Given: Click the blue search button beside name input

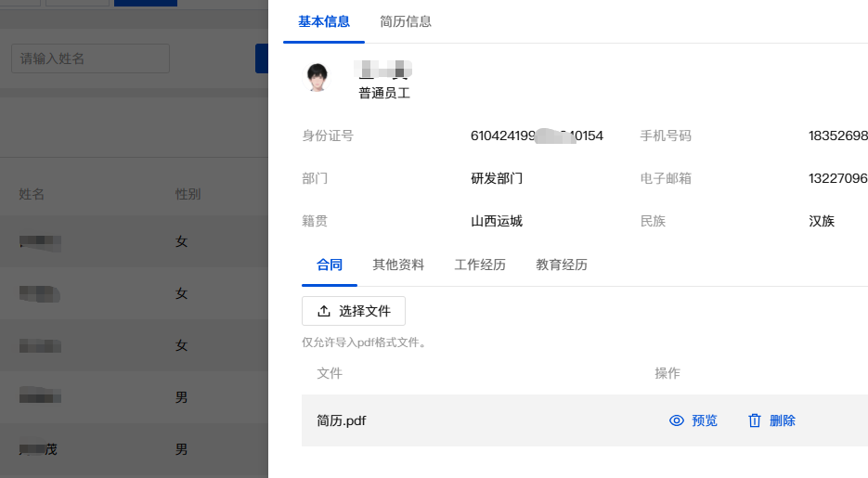Looking at the screenshot, I should pos(261,58).
